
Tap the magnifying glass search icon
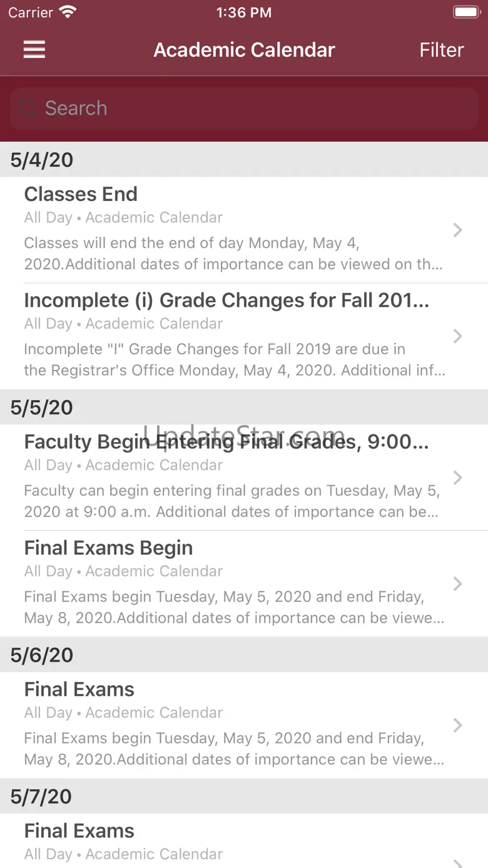[28, 109]
